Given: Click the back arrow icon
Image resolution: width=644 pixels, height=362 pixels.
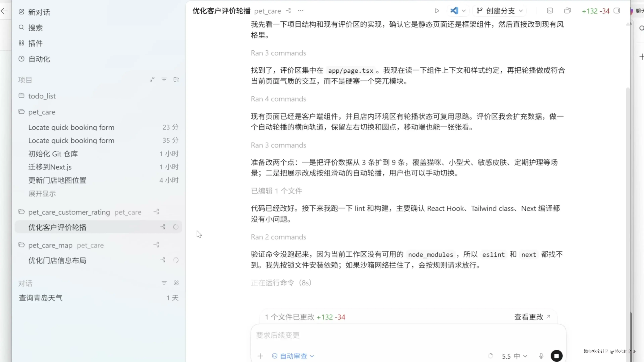Looking at the screenshot, I should click(x=4, y=11).
